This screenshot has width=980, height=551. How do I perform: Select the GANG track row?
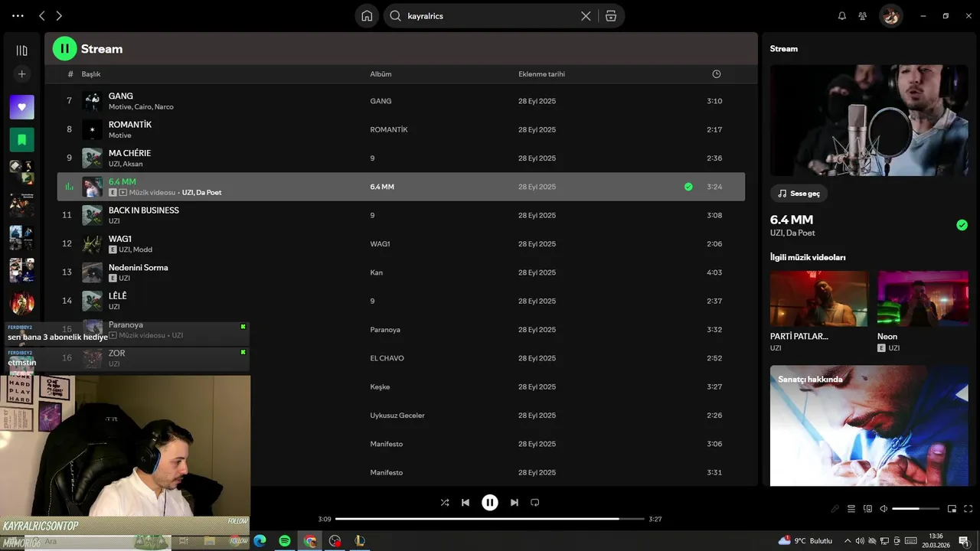click(x=401, y=101)
